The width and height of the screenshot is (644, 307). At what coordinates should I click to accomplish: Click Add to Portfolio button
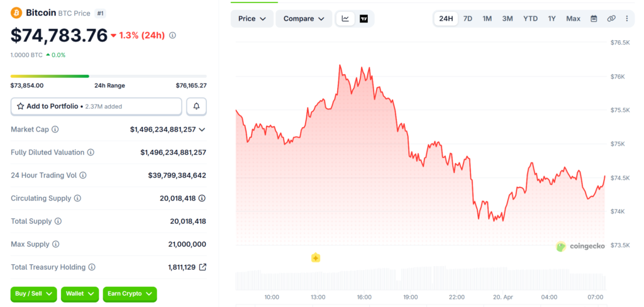click(96, 106)
